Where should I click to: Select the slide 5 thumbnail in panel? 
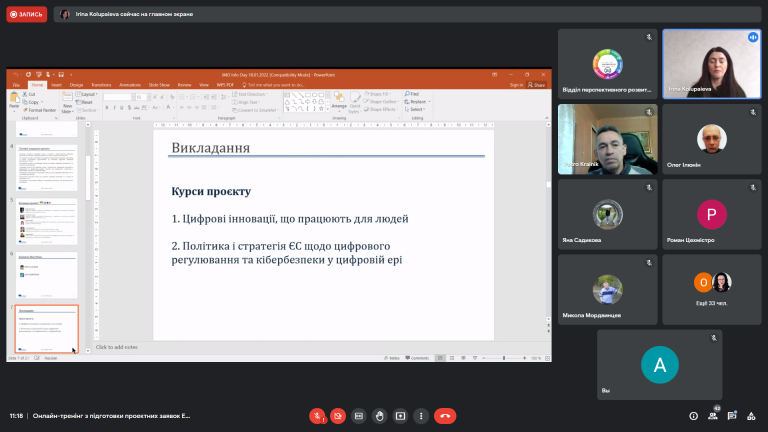pyautogui.click(x=47, y=221)
